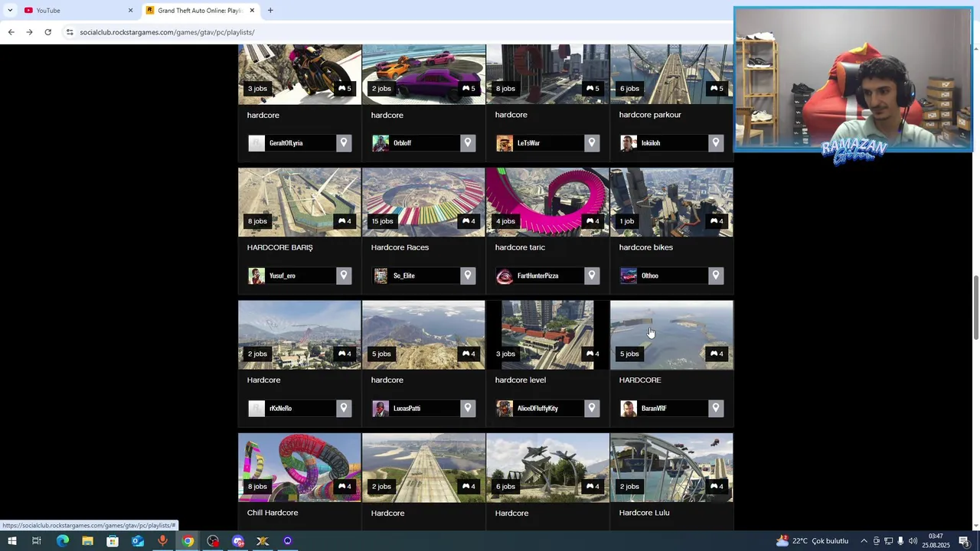Click FartHunterPizza's avatar icon
Image resolution: width=980 pixels, height=551 pixels.
point(505,275)
